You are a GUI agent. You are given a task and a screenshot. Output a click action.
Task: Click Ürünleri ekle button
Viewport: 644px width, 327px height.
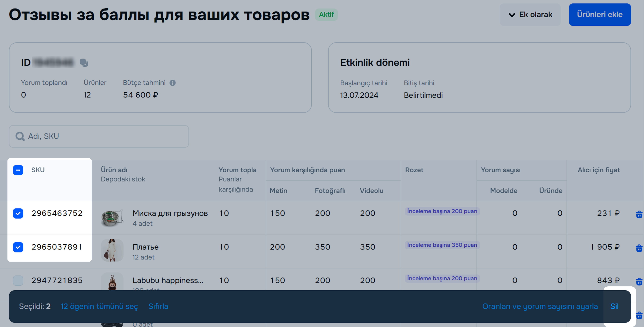coord(599,14)
